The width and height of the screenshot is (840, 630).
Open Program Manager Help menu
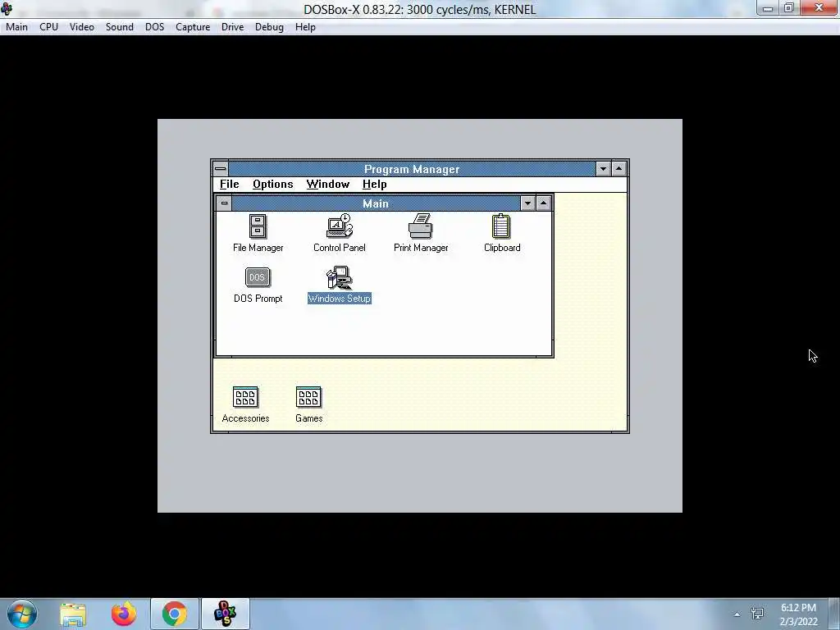coord(374,185)
